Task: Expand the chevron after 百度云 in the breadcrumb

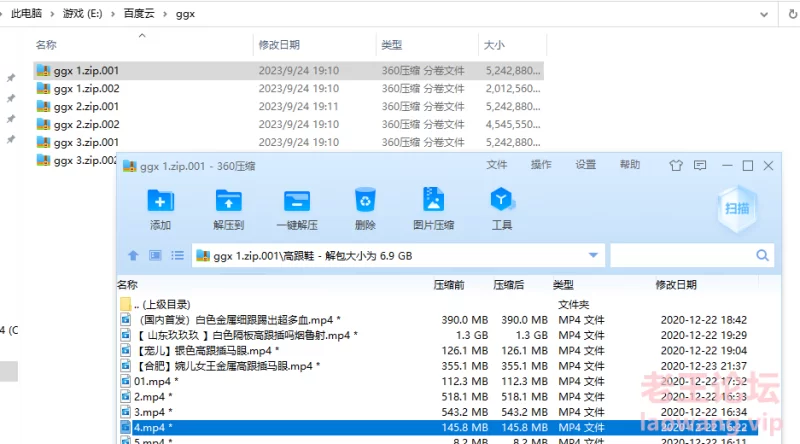Action: click(x=165, y=14)
